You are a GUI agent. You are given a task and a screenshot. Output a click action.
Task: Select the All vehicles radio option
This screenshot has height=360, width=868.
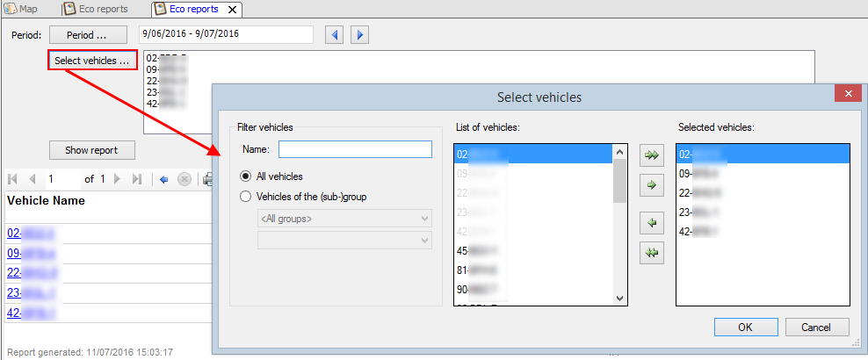[x=247, y=176]
